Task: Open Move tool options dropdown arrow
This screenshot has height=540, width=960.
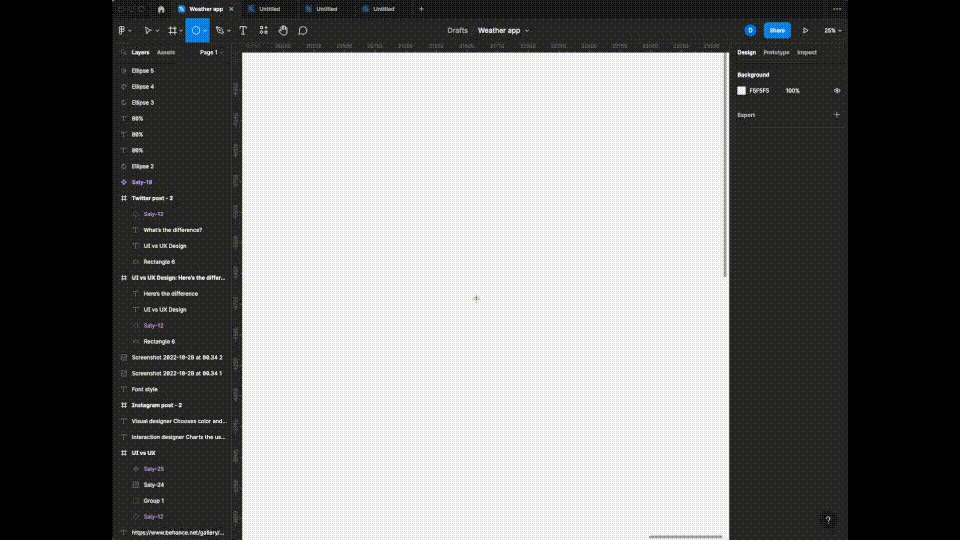Action: (157, 31)
